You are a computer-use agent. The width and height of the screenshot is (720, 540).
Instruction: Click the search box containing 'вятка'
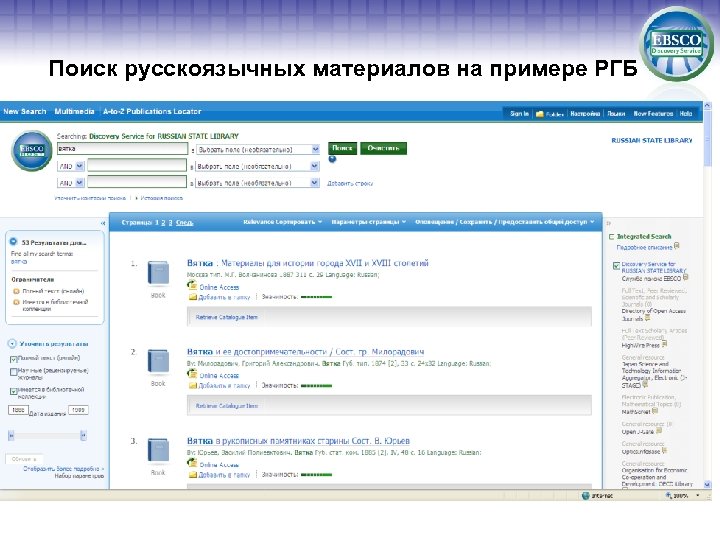pos(122,149)
